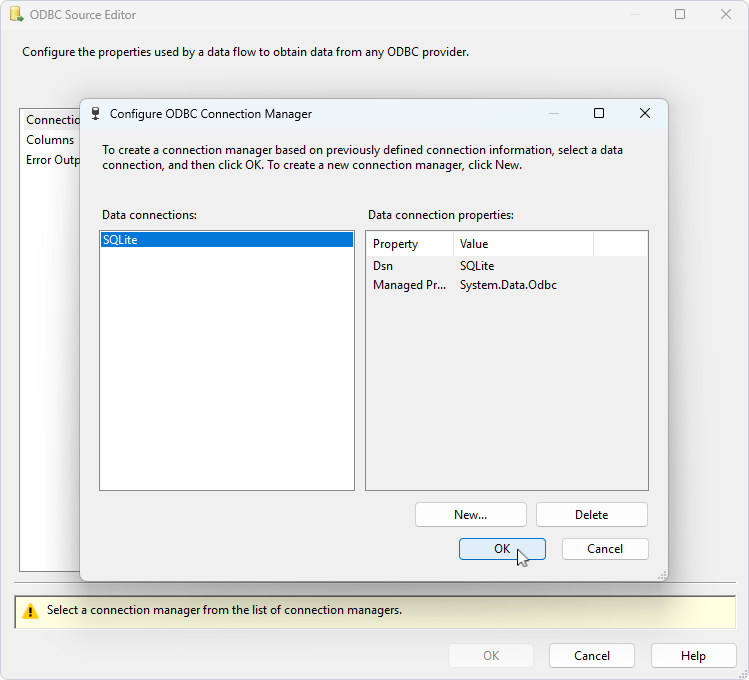Delete the selected data connection
749x680 pixels.
tap(591, 515)
